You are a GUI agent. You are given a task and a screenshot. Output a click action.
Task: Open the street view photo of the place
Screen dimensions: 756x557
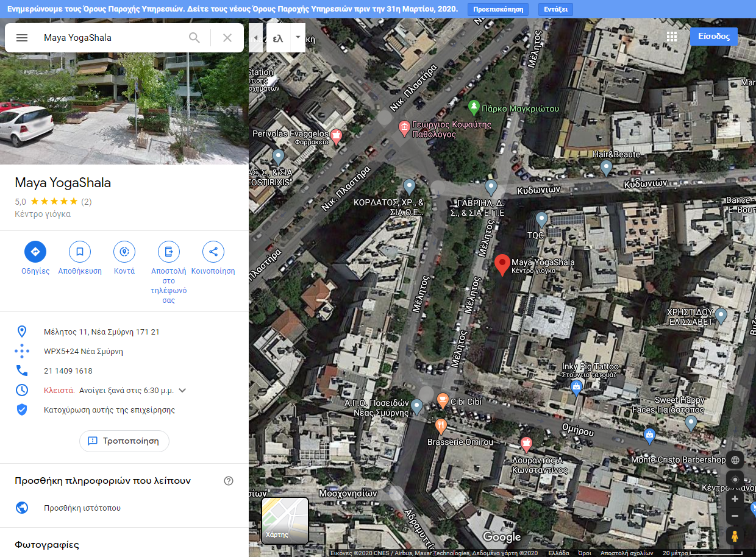pyautogui.click(x=124, y=108)
